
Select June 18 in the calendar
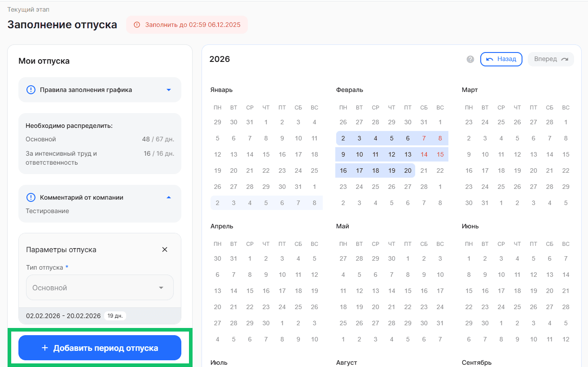(517, 291)
